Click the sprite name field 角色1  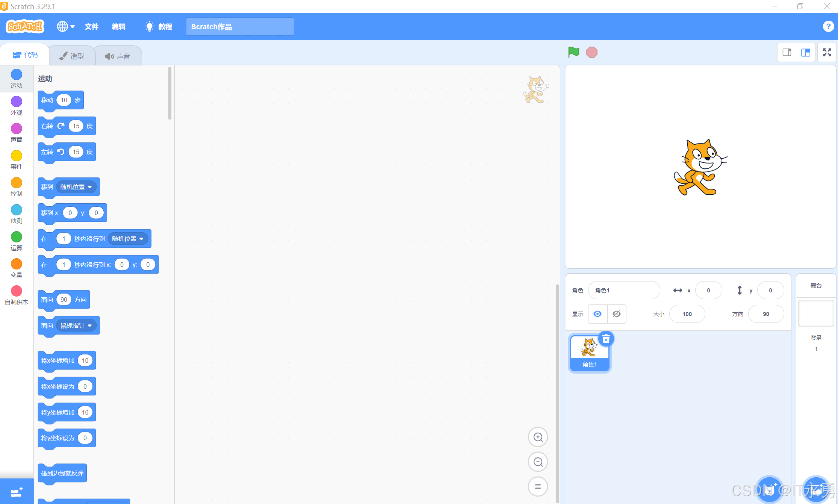624,291
